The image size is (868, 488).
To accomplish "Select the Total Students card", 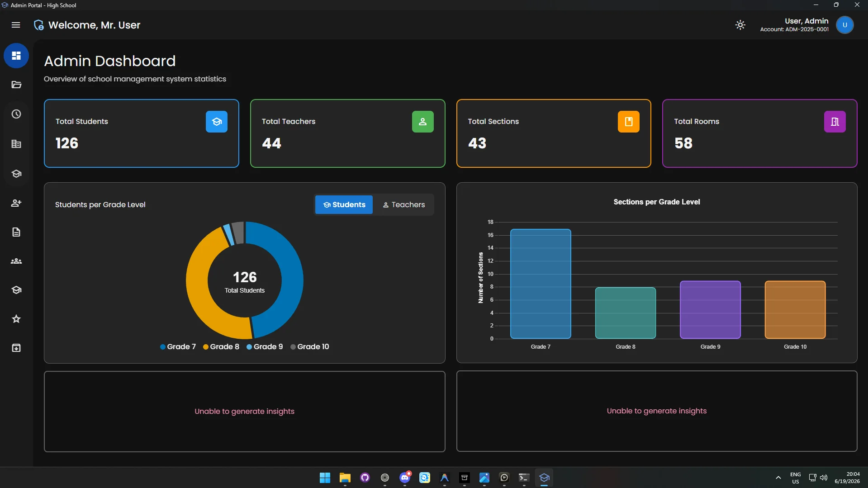I will (x=142, y=133).
